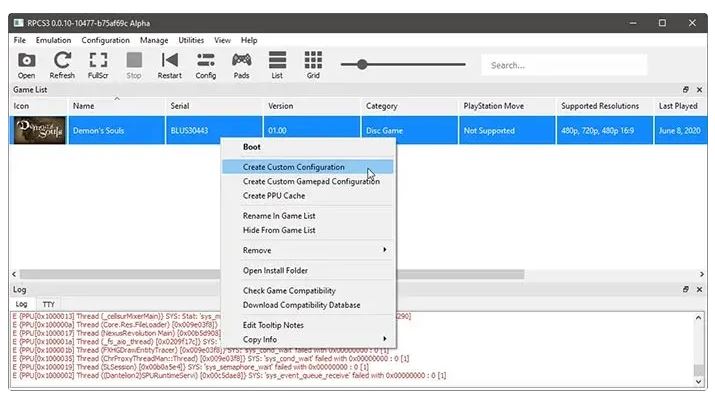Choose Boot from the context menu
This screenshot has height=410, width=715.
point(308,147)
